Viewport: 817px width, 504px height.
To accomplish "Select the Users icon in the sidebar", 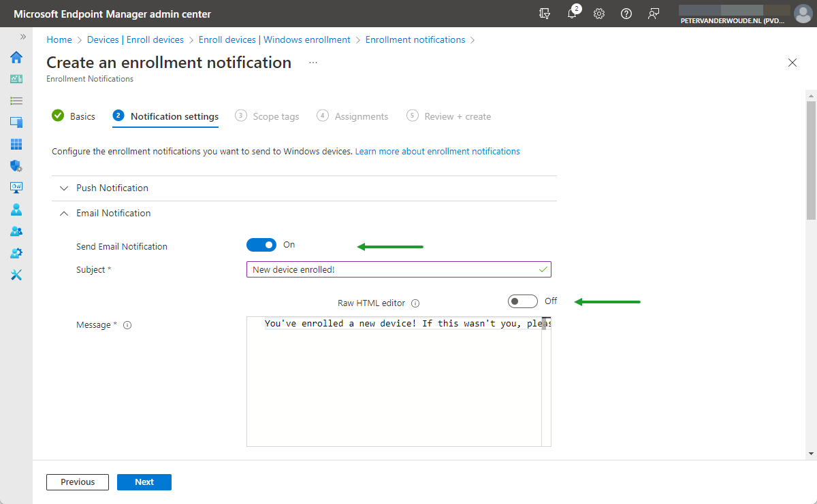I will tap(16, 209).
